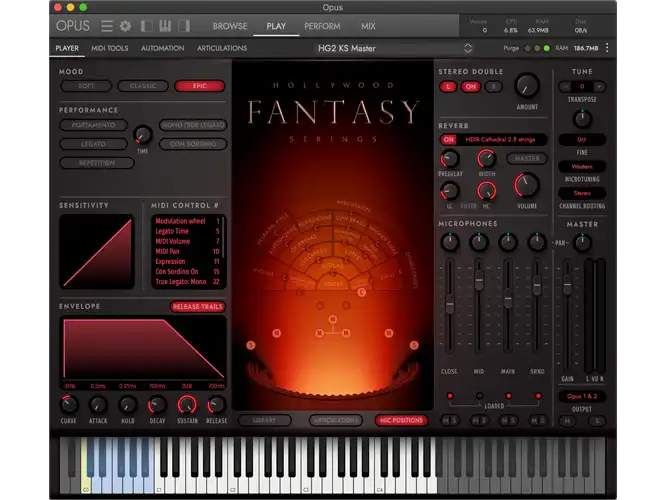Show the Articulations view button below display
This screenshot has width=667, height=500.
coord(336,420)
